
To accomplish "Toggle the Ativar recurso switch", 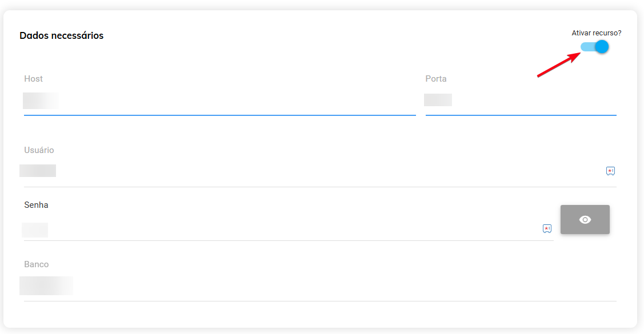I will click(595, 47).
